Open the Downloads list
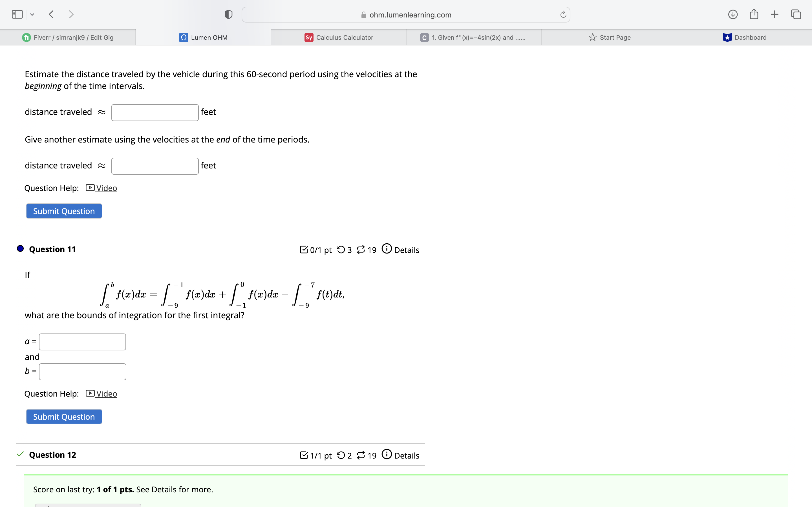Image resolution: width=812 pixels, height=507 pixels. point(733,14)
